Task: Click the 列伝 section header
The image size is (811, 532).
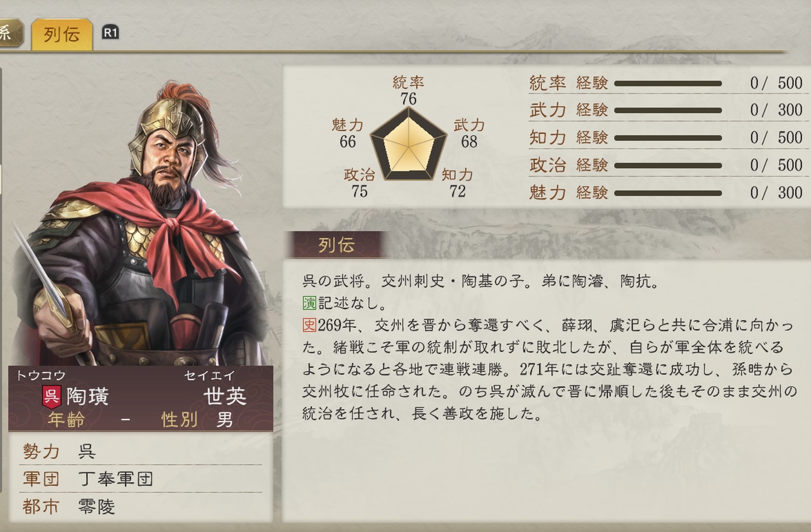Action: (336, 245)
